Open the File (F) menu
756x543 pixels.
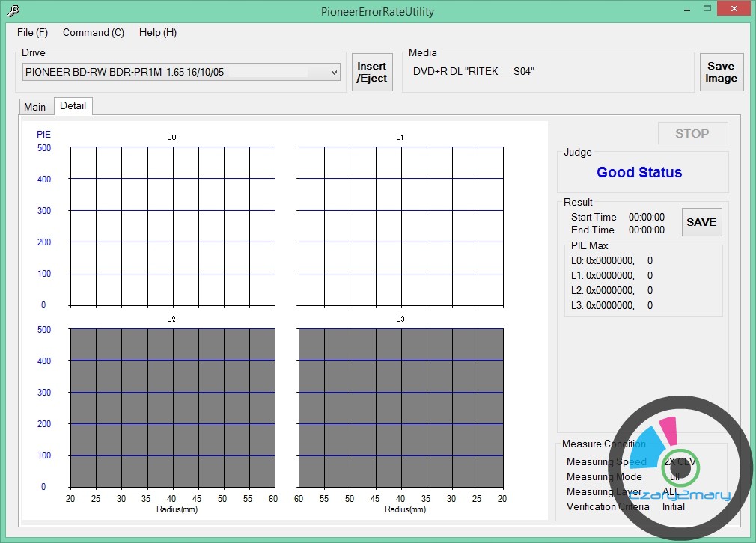point(32,33)
